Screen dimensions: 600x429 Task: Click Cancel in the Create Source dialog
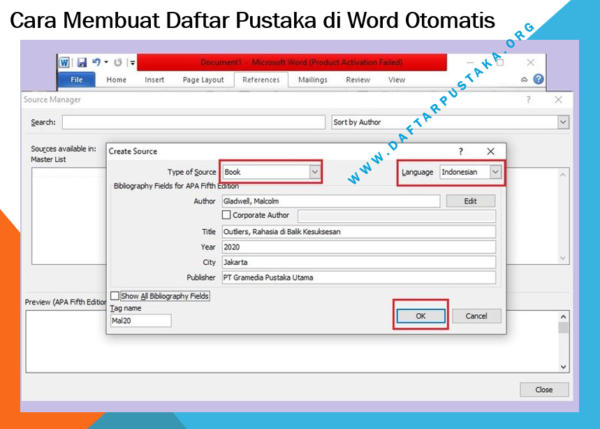click(476, 316)
